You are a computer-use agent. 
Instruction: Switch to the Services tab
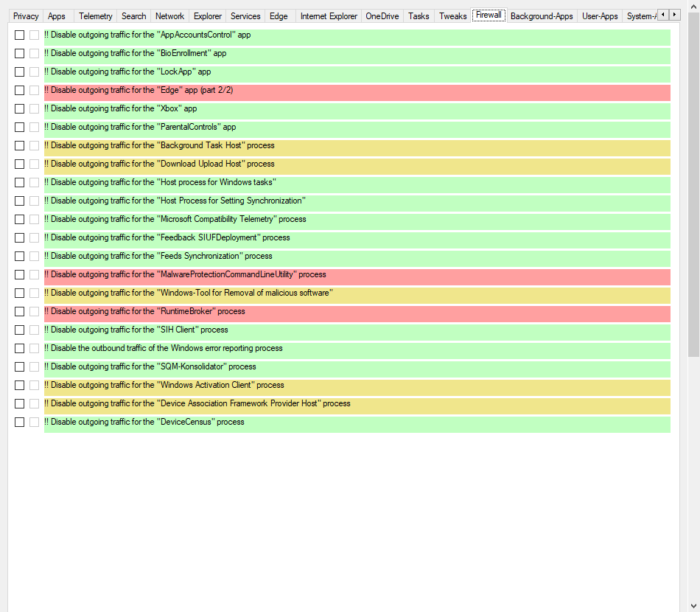[245, 16]
